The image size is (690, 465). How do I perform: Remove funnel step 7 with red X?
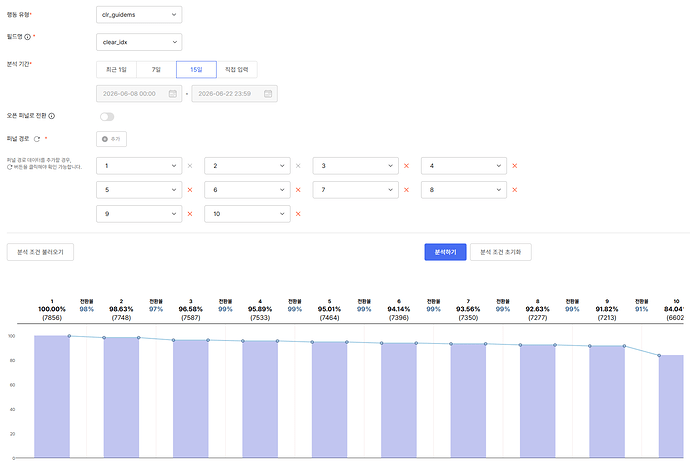click(406, 190)
